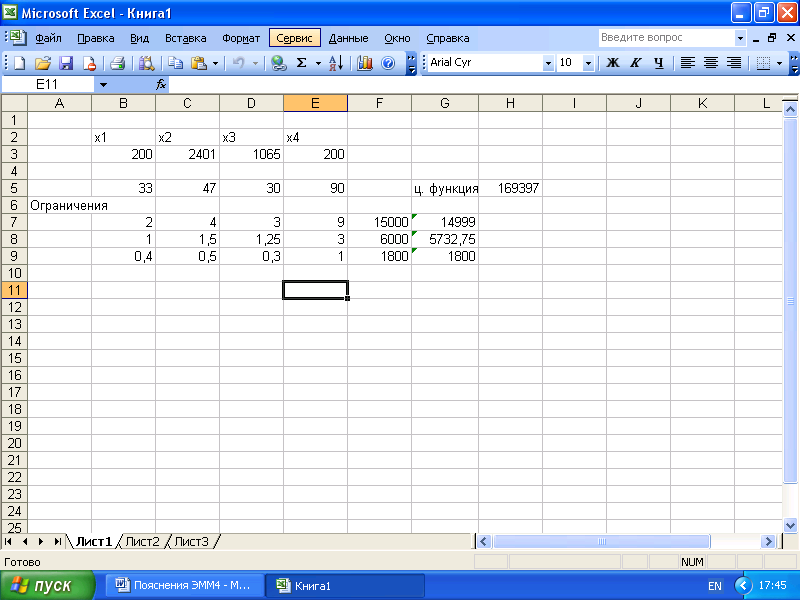Image resolution: width=800 pixels, height=600 pixels.
Task: Click the fx insert function icon
Action: coord(161,85)
